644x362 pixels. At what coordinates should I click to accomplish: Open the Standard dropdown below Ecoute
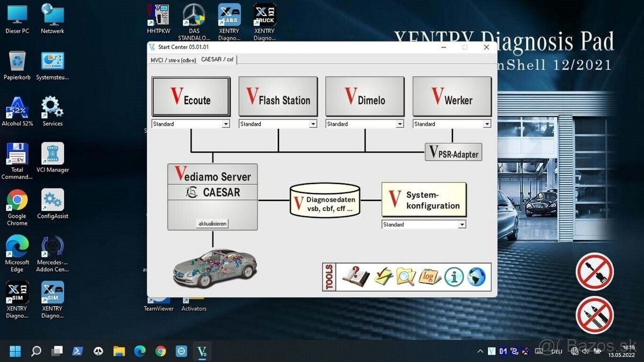pos(226,124)
